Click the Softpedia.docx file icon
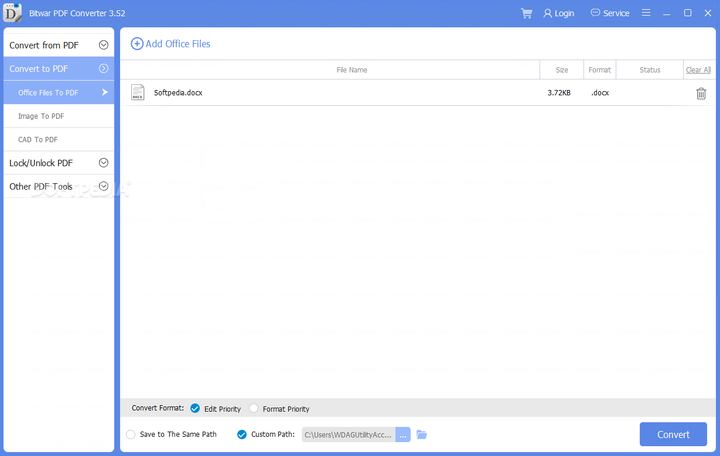 137,92
